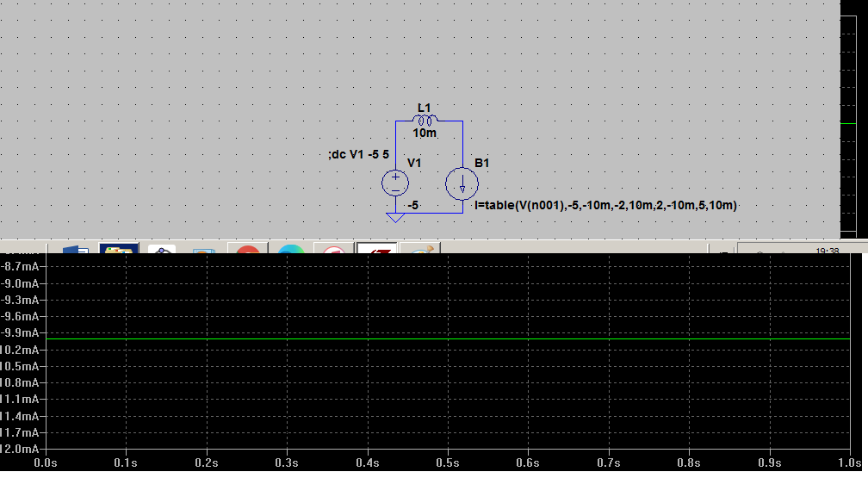Click the ground symbol below V1
The image size is (868, 478).
(x=395, y=217)
